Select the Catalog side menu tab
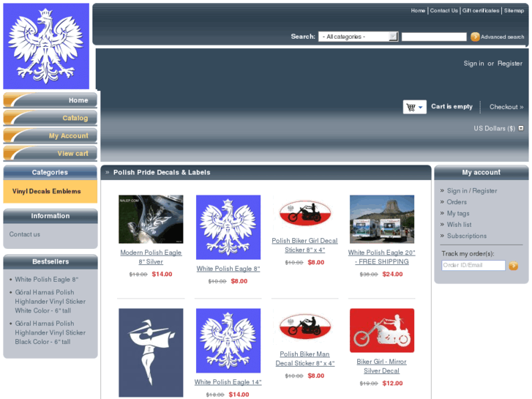Screen dimensions: 532x399 coord(50,118)
